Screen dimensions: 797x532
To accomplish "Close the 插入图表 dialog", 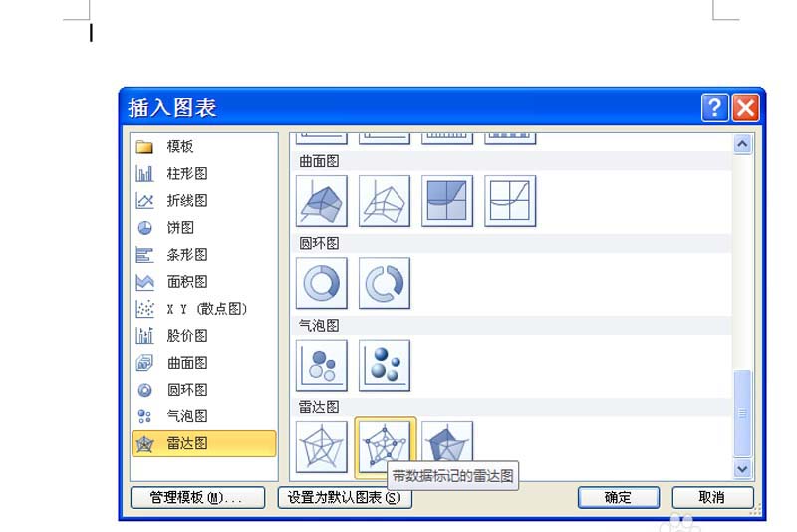I will pos(745,108).
